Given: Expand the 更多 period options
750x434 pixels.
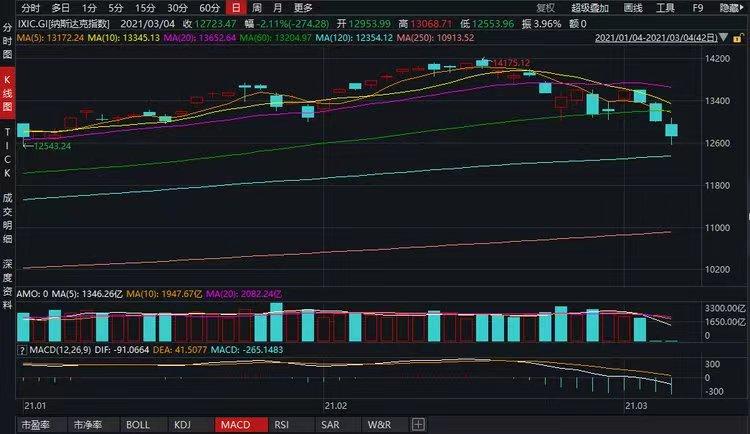Looking at the screenshot, I should point(303,7).
